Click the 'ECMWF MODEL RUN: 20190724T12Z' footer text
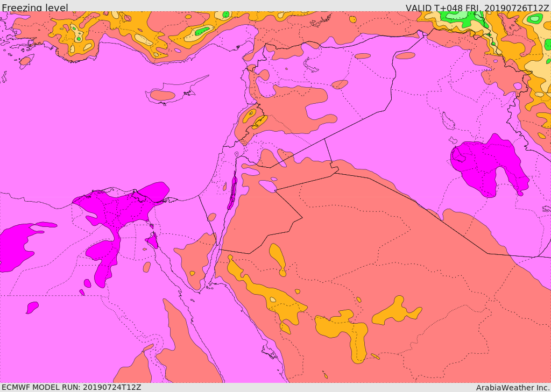The width and height of the screenshot is (551, 392). 72,387
